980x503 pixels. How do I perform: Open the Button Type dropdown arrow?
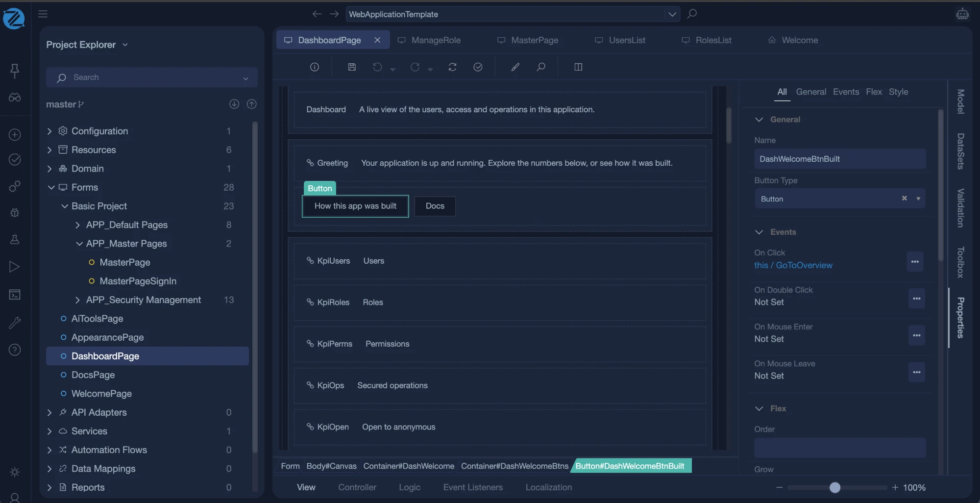point(918,199)
